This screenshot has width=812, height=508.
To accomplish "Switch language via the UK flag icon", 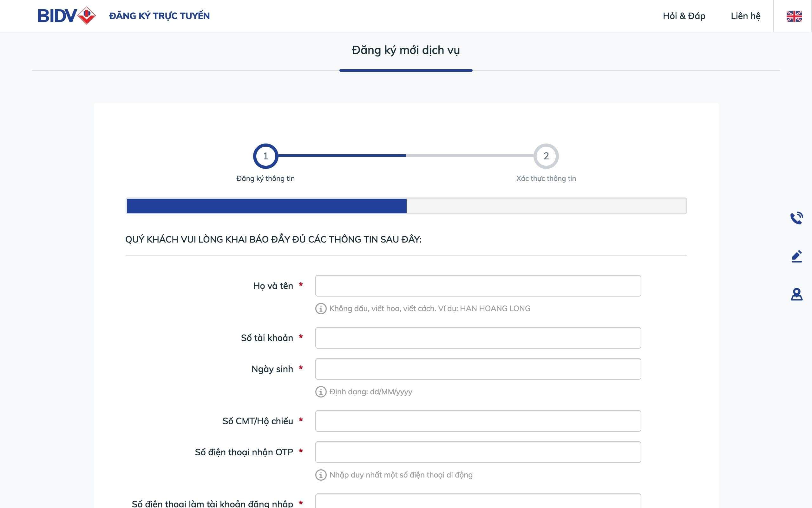I will tap(794, 16).
